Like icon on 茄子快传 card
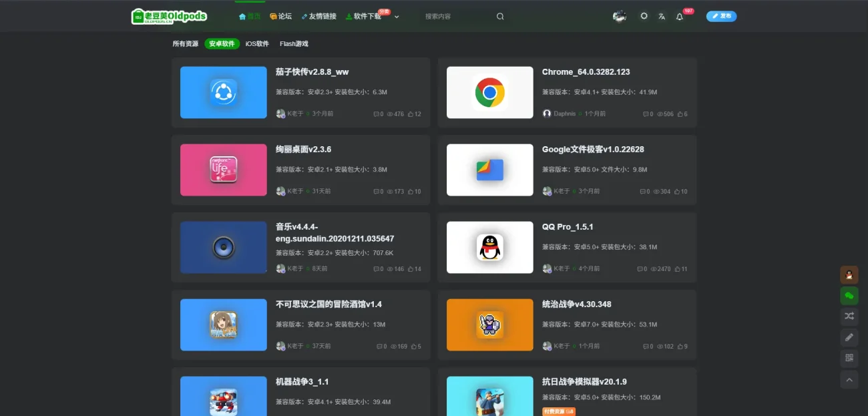Image resolution: width=868 pixels, height=416 pixels. pos(410,114)
